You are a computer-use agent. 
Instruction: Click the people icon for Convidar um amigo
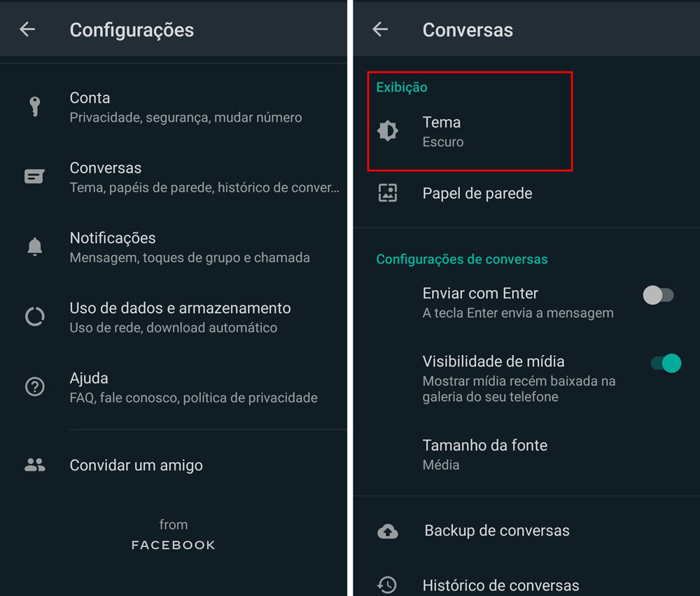point(35,465)
